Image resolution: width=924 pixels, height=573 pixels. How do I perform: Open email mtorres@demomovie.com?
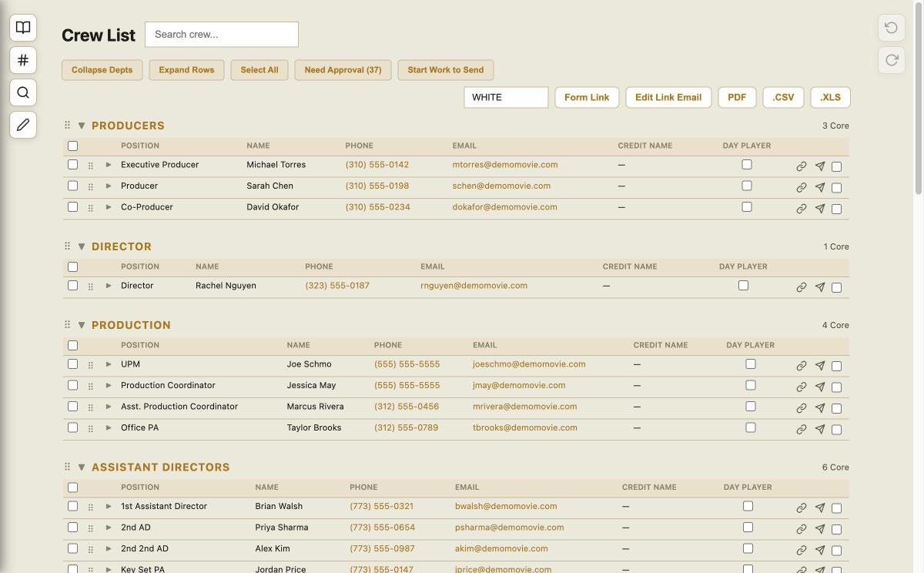(x=505, y=165)
